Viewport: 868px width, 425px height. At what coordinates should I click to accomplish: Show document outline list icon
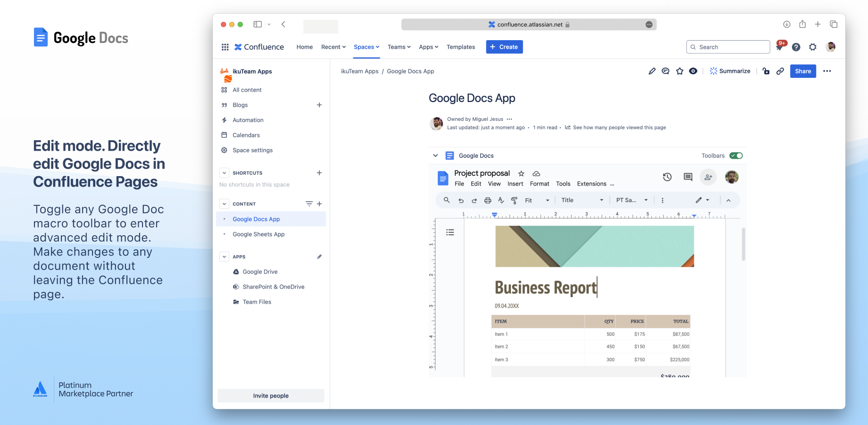(450, 232)
